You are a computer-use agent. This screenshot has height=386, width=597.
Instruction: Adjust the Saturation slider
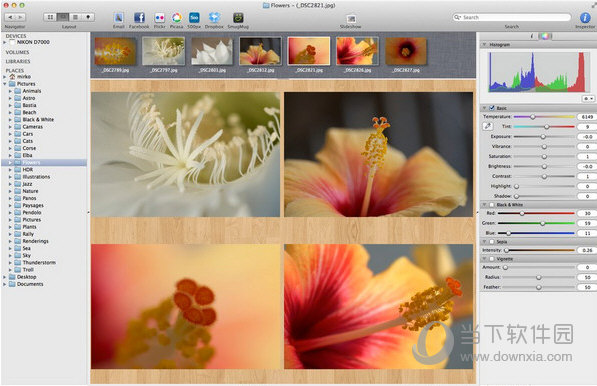[x=544, y=156]
